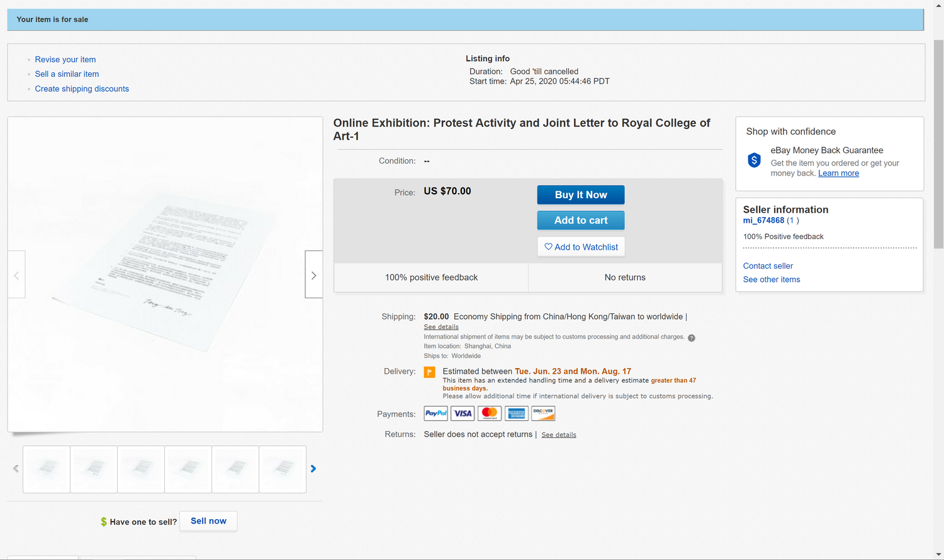Click the '100% Positive feedback' line under the seller name

click(784, 237)
